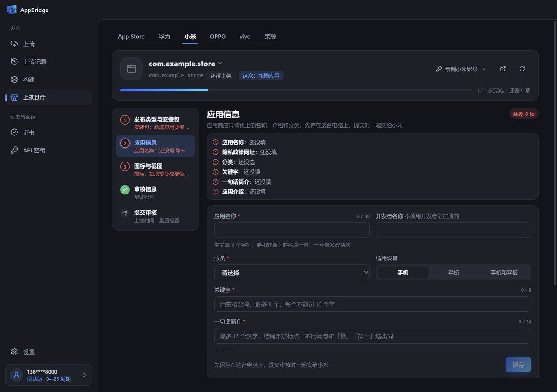The height and width of the screenshot is (392, 557).
Task: Focus the 应用名称 input field
Action: tap(292, 230)
